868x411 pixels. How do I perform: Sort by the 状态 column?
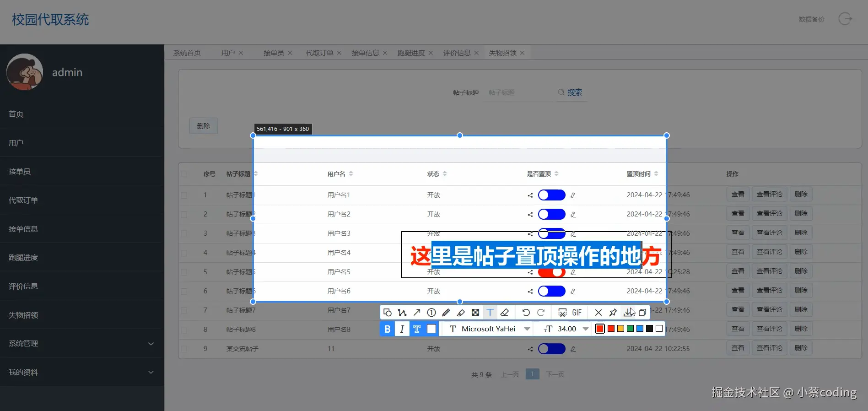click(445, 174)
